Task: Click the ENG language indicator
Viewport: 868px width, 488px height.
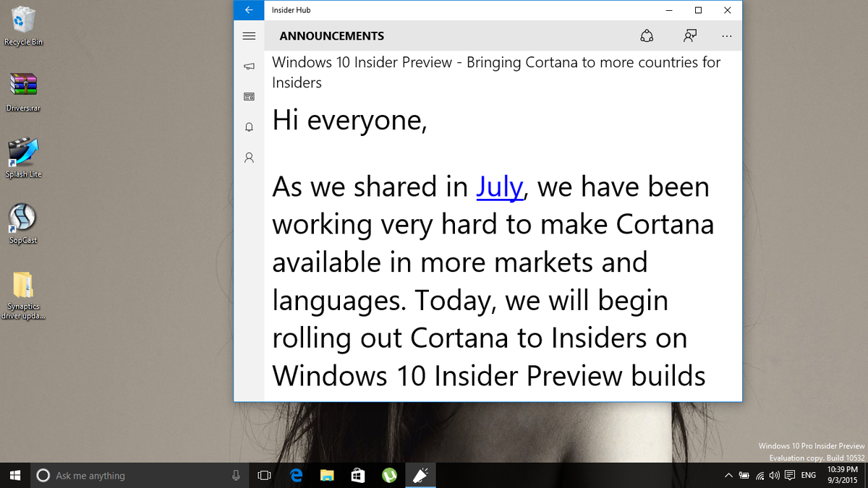Action: click(809, 475)
